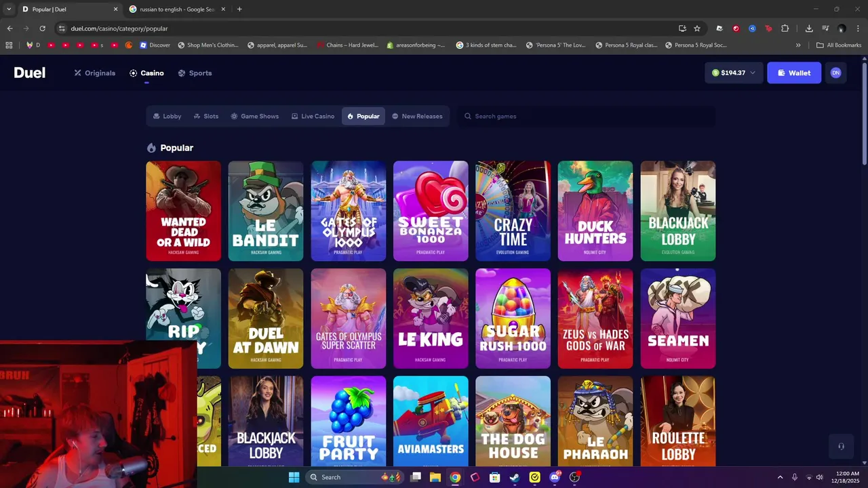Expand the $194.37 balance dropdown

point(734,73)
